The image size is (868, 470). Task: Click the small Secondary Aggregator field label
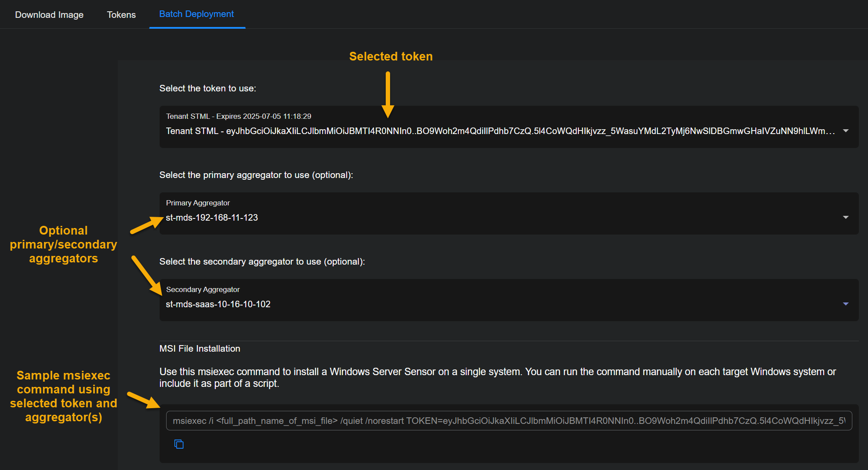pos(203,289)
